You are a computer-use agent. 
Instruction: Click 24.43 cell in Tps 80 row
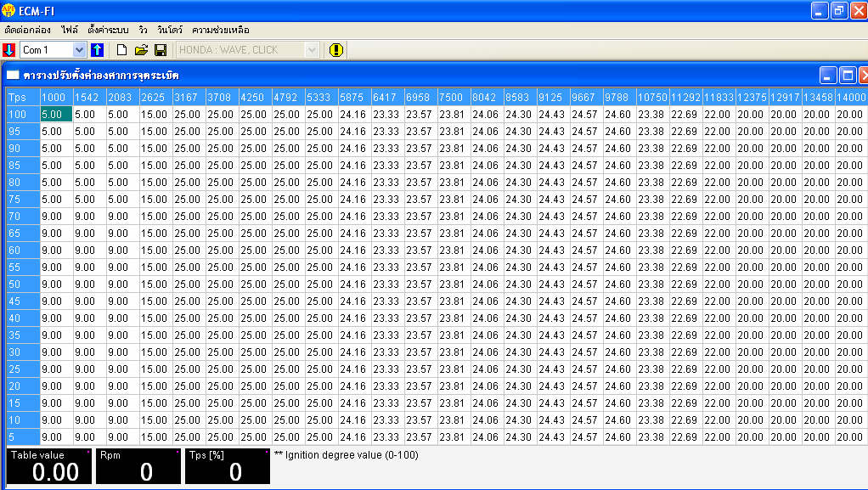[x=553, y=183]
